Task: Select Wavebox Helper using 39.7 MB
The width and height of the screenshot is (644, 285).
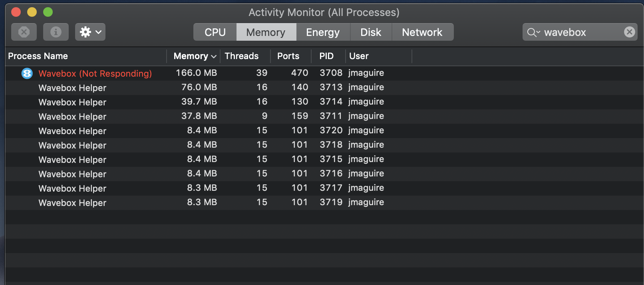Action: (324, 102)
